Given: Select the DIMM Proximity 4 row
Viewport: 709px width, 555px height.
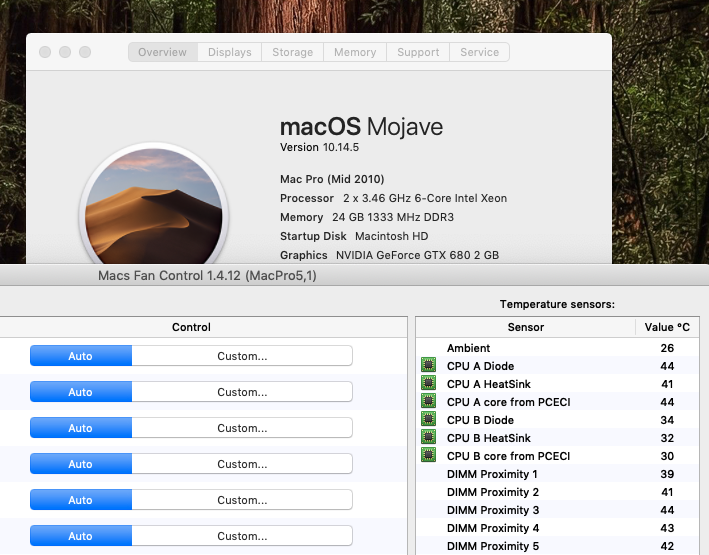Looking at the screenshot, I should coord(558,528).
